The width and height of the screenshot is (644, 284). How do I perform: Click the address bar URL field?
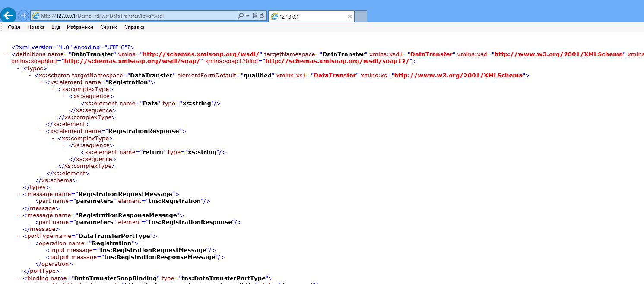tap(134, 16)
